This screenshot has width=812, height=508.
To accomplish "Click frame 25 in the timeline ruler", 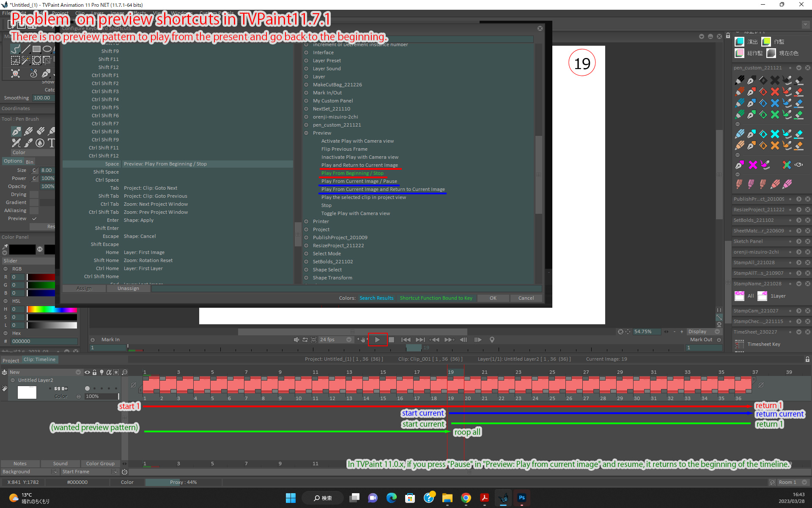I will coord(552,372).
